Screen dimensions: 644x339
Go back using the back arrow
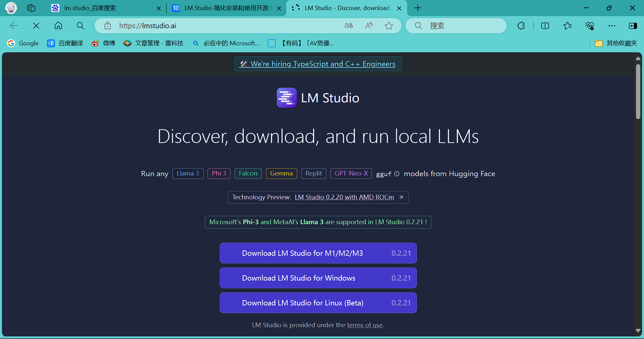point(14,26)
